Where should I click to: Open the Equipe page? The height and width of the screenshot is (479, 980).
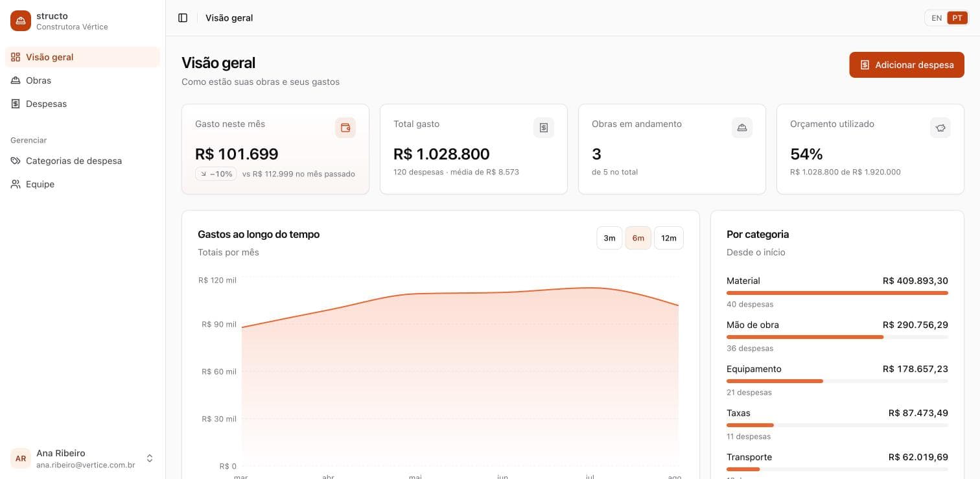click(82, 184)
